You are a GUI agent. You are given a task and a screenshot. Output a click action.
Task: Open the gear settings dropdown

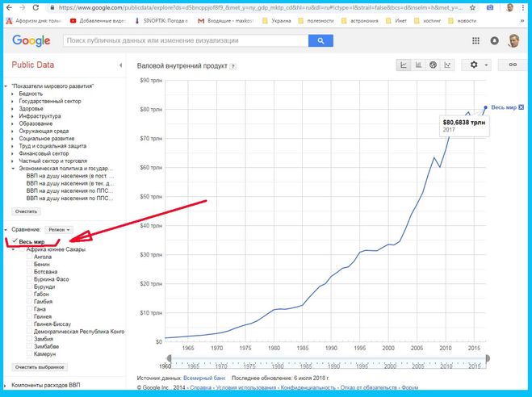(x=479, y=65)
